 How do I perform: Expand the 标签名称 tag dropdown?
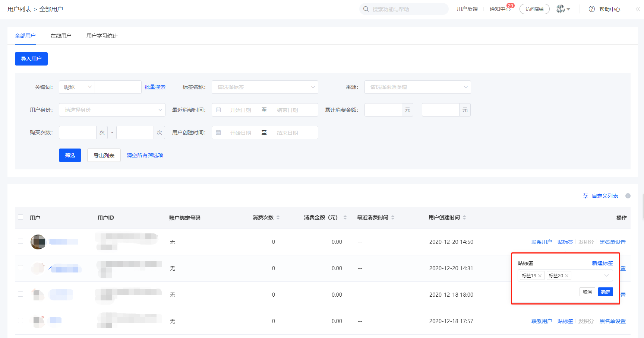[265, 87]
